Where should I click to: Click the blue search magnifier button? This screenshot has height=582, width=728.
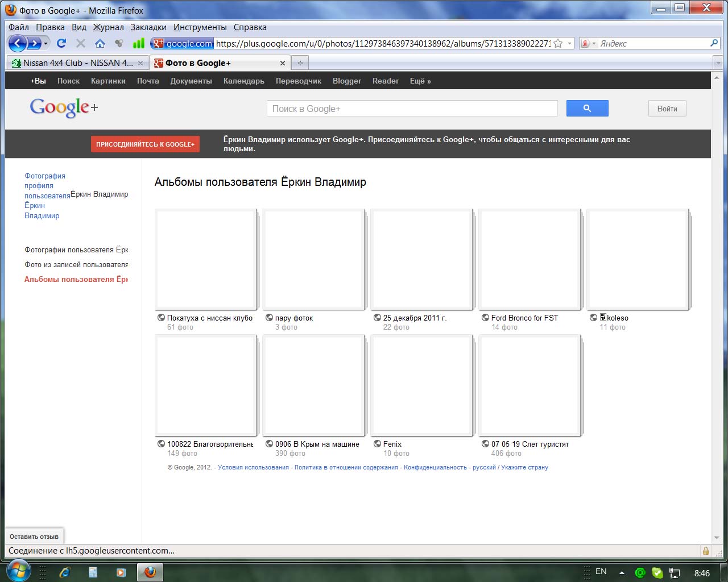pos(588,109)
